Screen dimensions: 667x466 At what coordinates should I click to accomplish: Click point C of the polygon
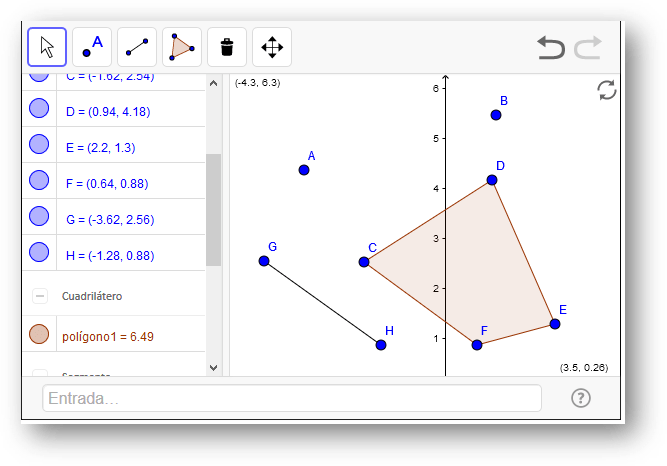(x=364, y=262)
